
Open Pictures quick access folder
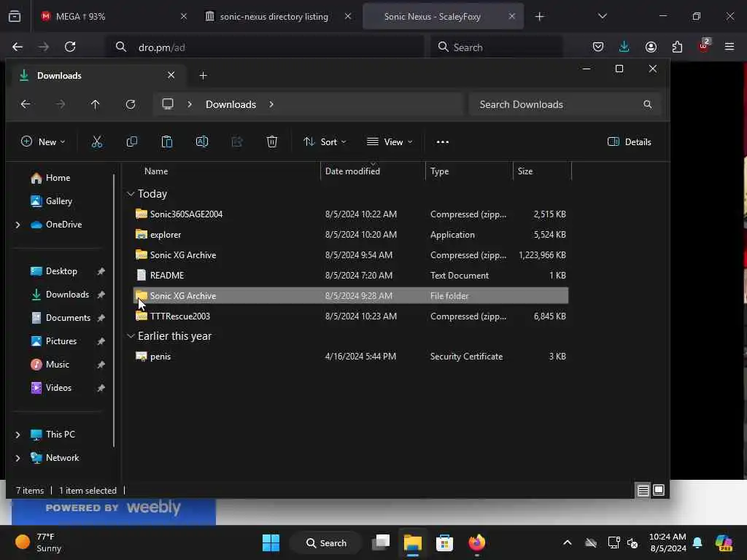point(61,341)
